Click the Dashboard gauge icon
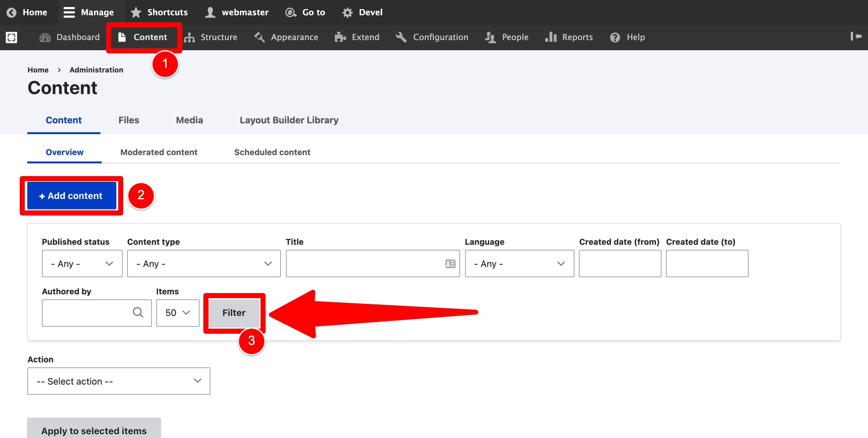This screenshot has width=868, height=438. pos(45,37)
